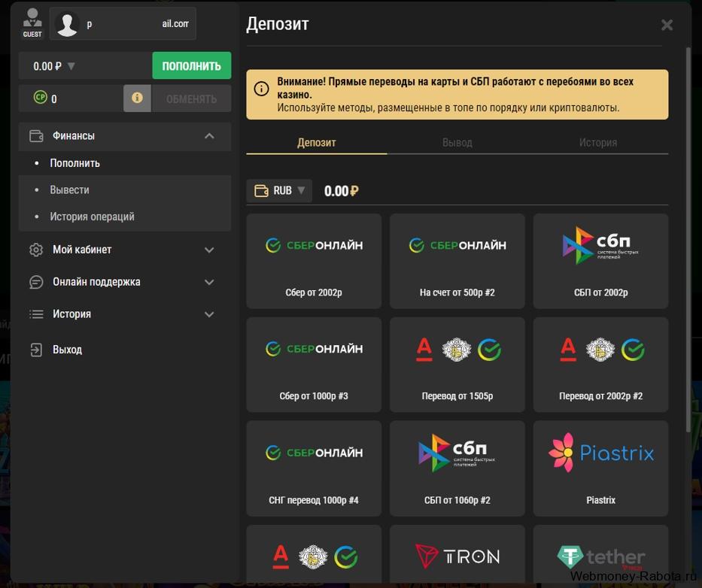The height and width of the screenshot is (588, 702).
Task: Select Перевод от 1505р payment option
Action: (x=457, y=365)
